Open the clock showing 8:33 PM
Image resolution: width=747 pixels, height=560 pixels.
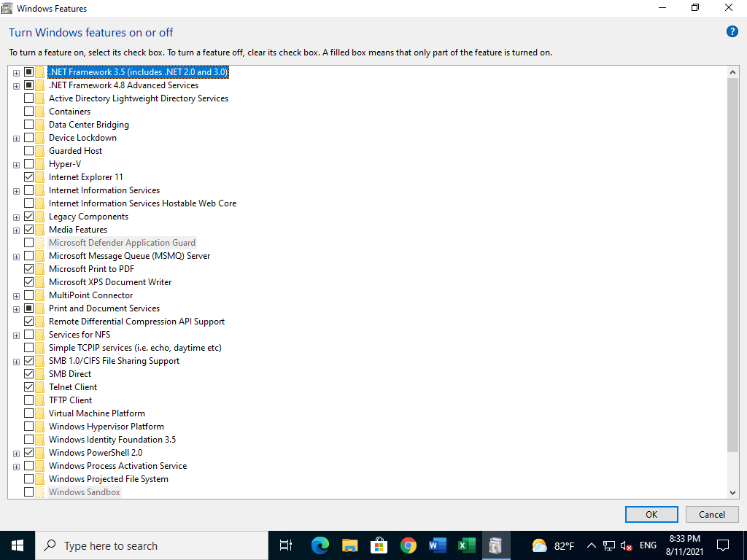[x=684, y=545]
